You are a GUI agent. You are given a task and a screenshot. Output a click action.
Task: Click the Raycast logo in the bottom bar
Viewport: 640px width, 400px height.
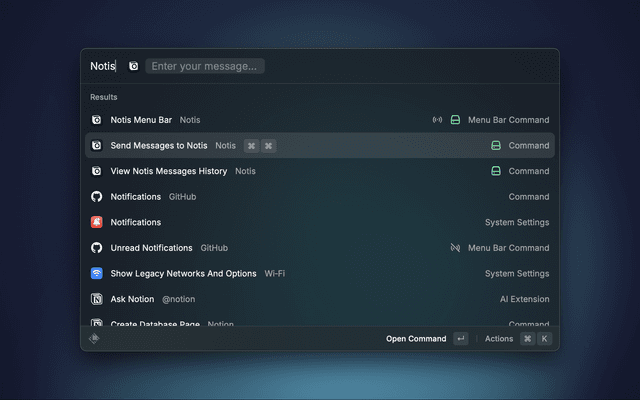coord(94,339)
